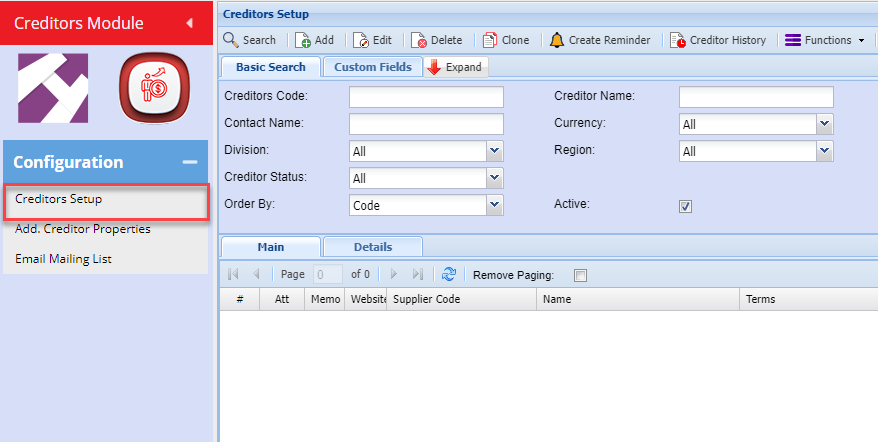This screenshot has height=442, width=878.
Task: Click the Memo column header
Action: coord(325,299)
